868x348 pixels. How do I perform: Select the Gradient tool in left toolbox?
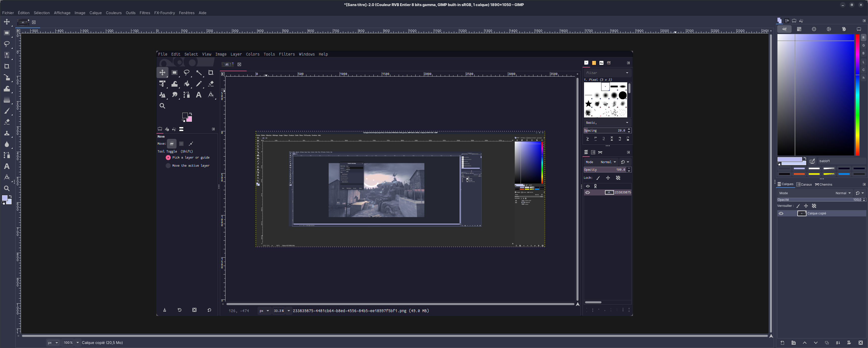pyautogui.click(x=7, y=100)
